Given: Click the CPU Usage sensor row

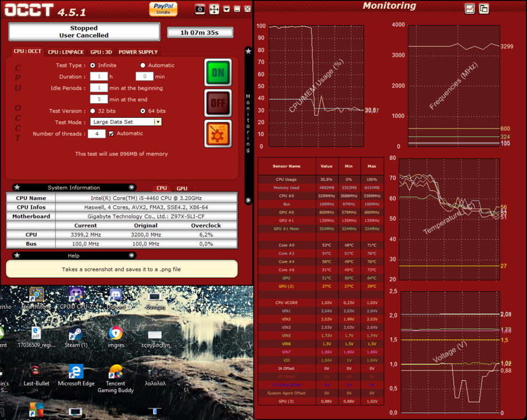Looking at the screenshot, I should tap(320, 180).
